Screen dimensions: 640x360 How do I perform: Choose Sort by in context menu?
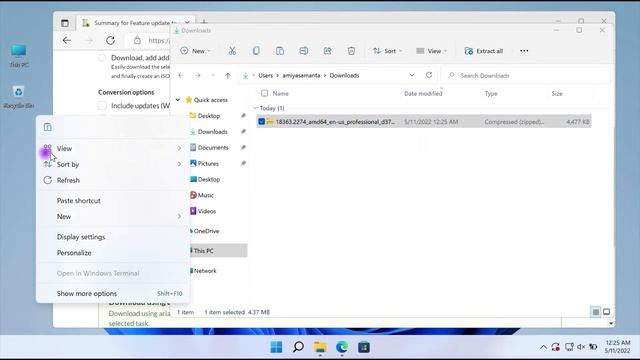click(x=113, y=164)
